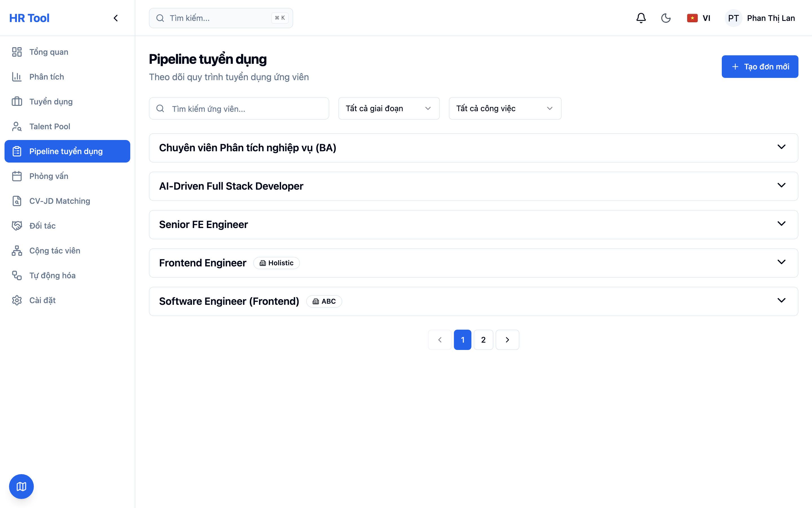Viewport: 812px width, 508px height.
Task: Click the Holistic company badge
Action: pyautogui.click(x=277, y=263)
